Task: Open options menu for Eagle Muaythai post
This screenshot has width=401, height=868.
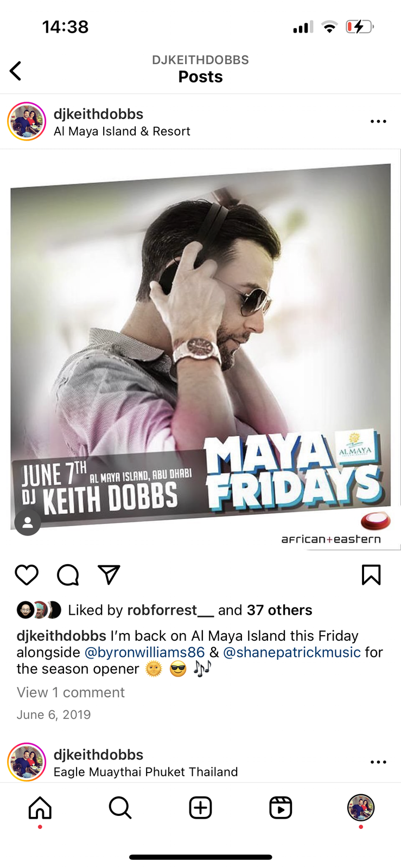Action: (378, 762)
